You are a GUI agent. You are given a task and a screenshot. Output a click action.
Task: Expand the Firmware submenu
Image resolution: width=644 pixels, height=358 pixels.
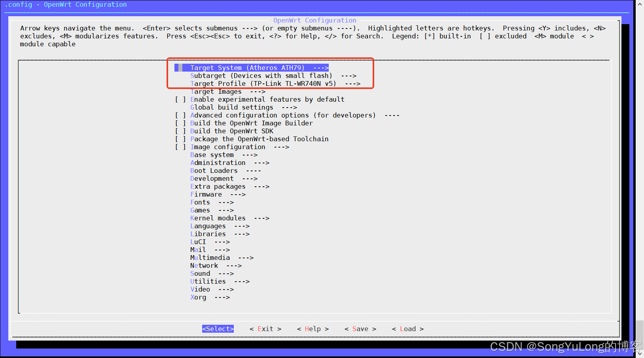[218, 194]
